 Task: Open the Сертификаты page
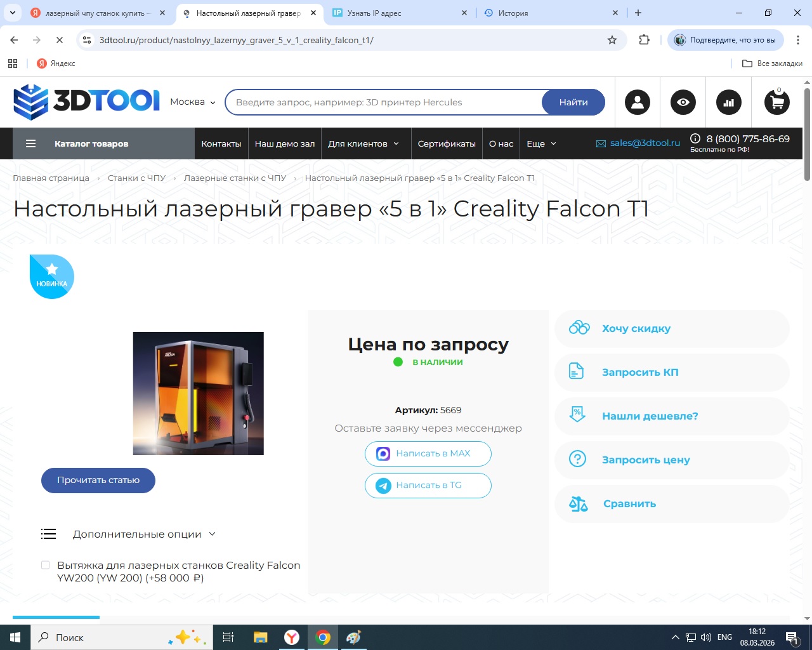point(447,143)
